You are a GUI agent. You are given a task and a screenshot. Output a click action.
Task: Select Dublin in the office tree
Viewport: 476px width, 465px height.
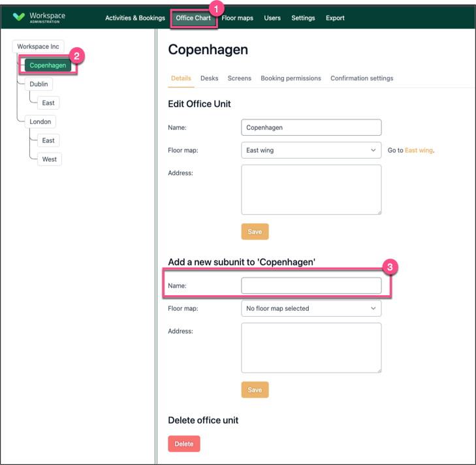click(x=39, y=84)
